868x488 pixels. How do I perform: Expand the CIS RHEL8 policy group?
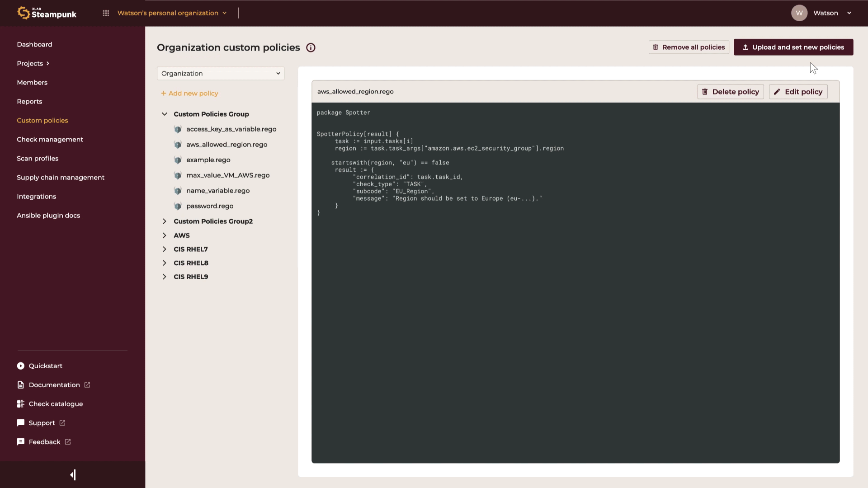coord(165,263)
